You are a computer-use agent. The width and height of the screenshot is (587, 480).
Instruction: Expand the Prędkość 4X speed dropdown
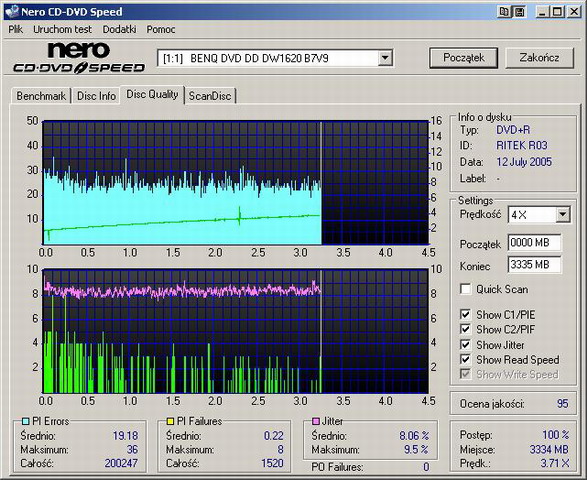point(562,215)
